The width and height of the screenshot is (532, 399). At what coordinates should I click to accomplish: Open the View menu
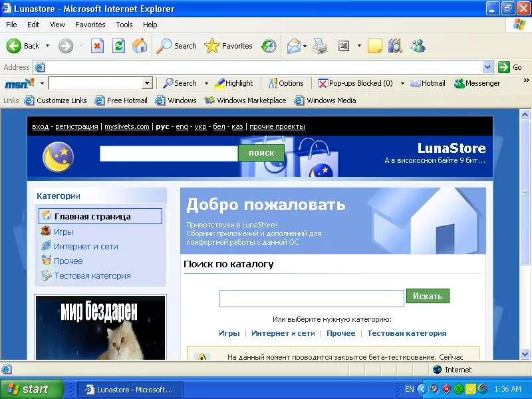click(x=57, y=25)
